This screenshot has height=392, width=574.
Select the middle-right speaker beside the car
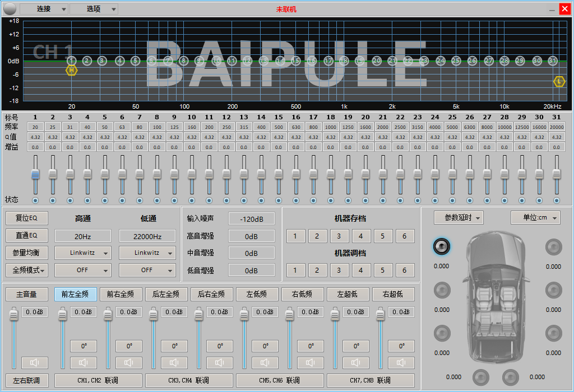(553, 290)
